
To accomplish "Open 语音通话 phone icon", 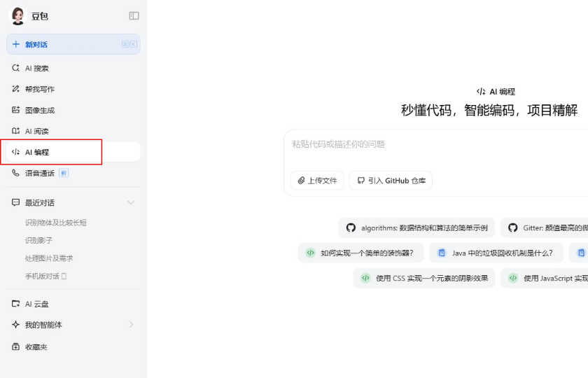I will 16,173.
